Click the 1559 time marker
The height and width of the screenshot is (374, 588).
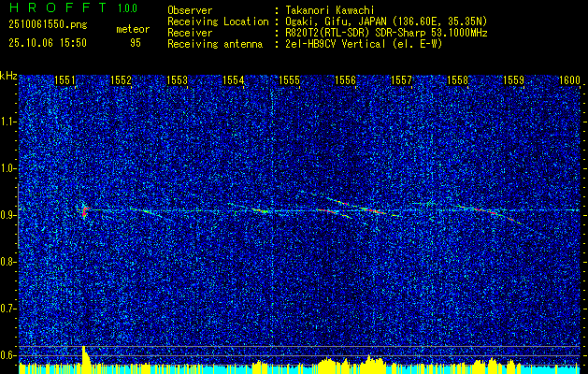514,80
